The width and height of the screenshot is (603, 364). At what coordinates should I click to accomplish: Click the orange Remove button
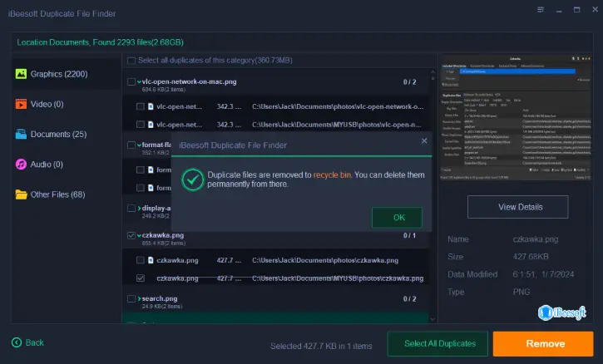[x=543, y=343]
